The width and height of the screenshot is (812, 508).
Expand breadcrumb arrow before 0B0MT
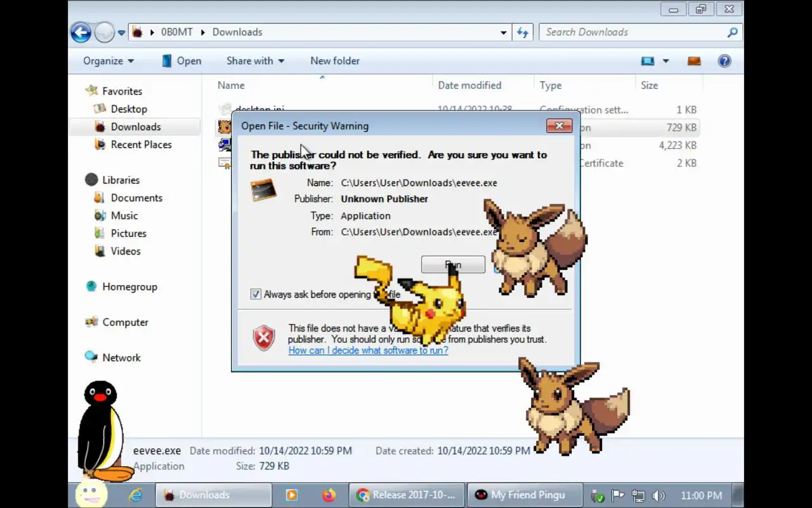[152, 32]
